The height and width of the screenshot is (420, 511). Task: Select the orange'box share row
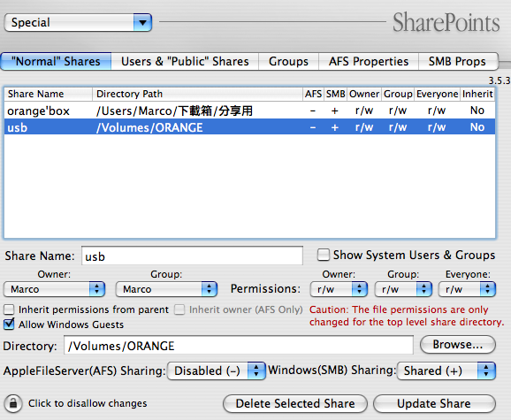coord(249,111)
